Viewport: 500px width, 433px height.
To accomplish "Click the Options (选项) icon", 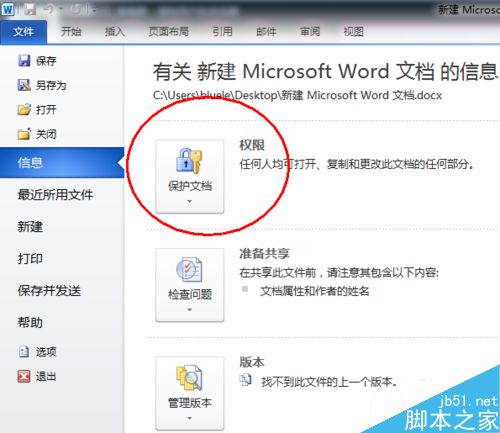I will pyautogui.click(x=24, y=352).
